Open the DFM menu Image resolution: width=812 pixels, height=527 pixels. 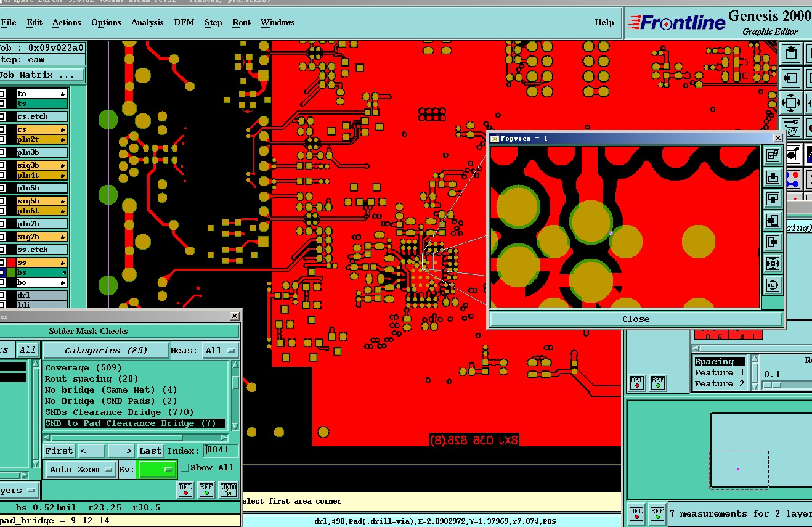coord(184,22)
